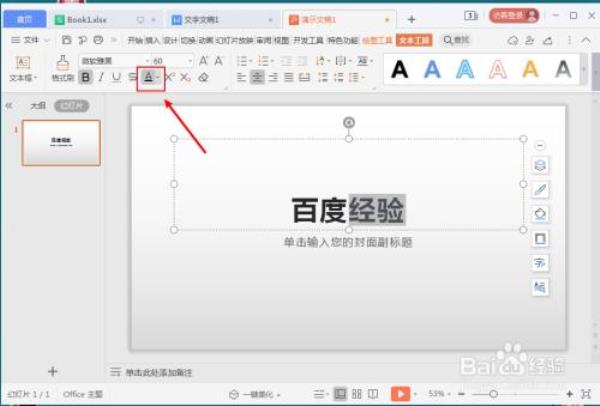This screenshot has height=406, width=600.
Task: Add a new document tab with plus
Action: 411,20
